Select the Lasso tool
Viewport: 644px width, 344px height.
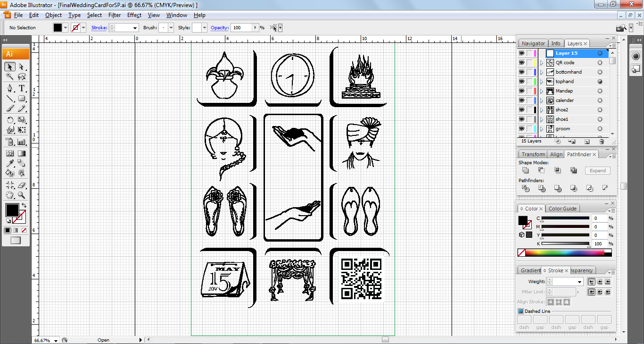[x=22, y=77]
